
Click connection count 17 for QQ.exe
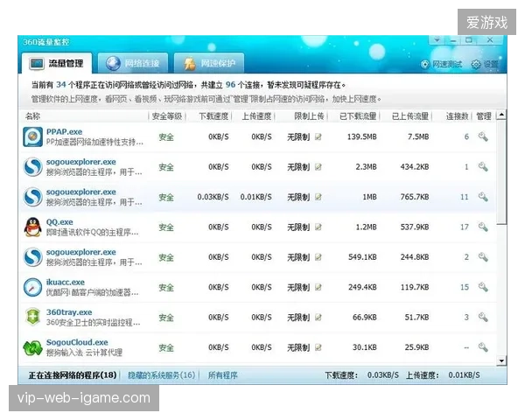coord(464,227)
